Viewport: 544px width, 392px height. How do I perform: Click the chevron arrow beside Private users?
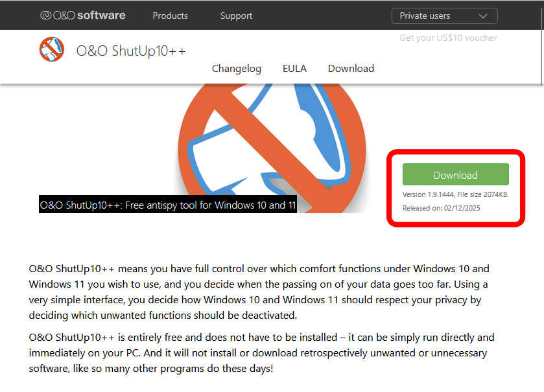click(x=483, y=16)
